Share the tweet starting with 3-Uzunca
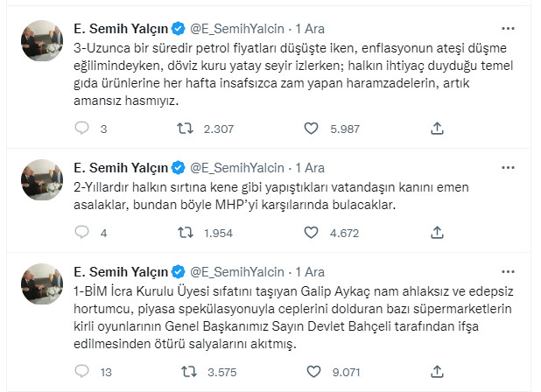This screenshot has height=392, width=541. 438,129
